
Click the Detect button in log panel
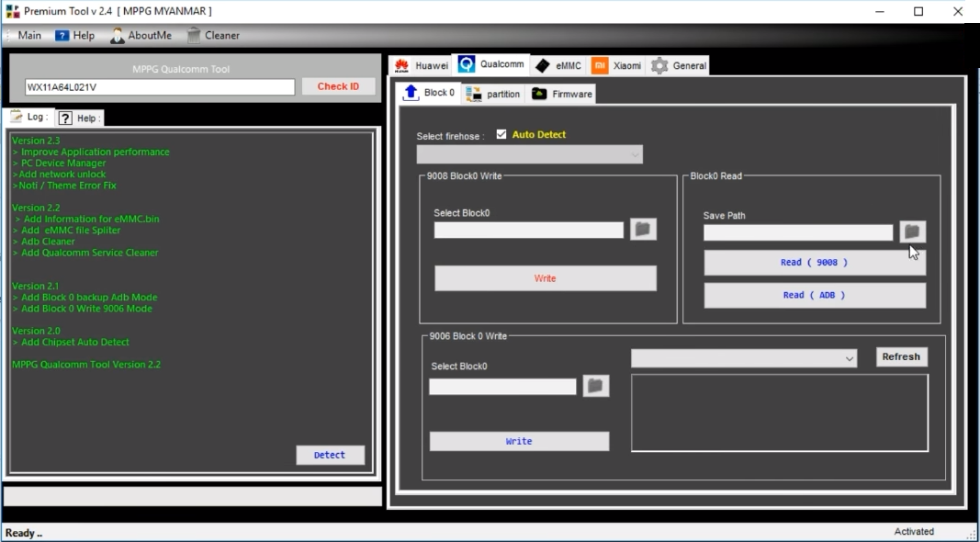(x=330, y=455)
